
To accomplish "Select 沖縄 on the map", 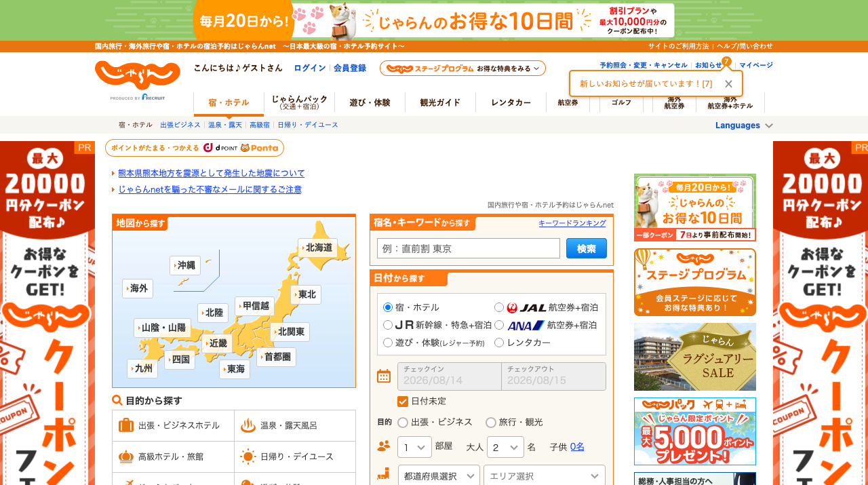I will [184, 265].
